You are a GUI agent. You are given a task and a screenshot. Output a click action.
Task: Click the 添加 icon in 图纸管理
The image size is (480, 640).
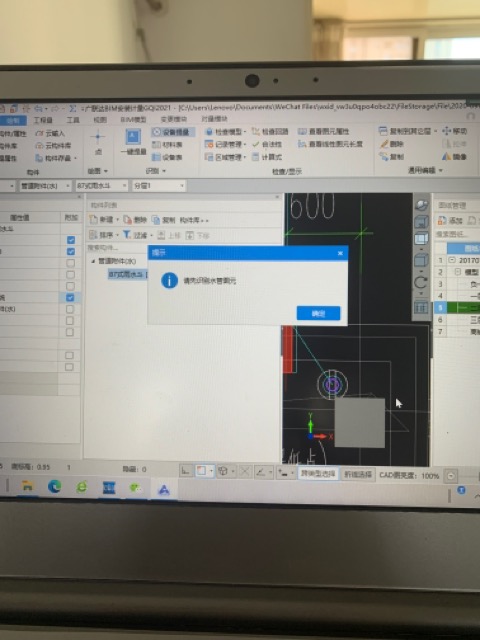[x=442, y=221]
